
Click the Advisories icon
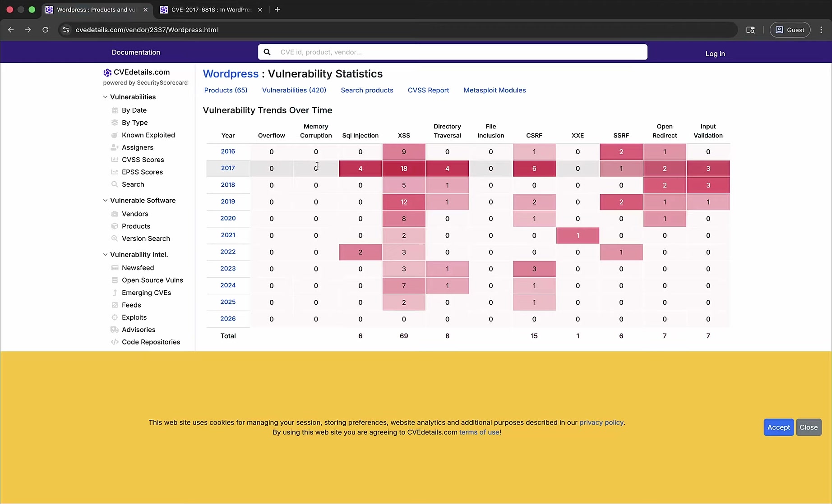(115, 330)
